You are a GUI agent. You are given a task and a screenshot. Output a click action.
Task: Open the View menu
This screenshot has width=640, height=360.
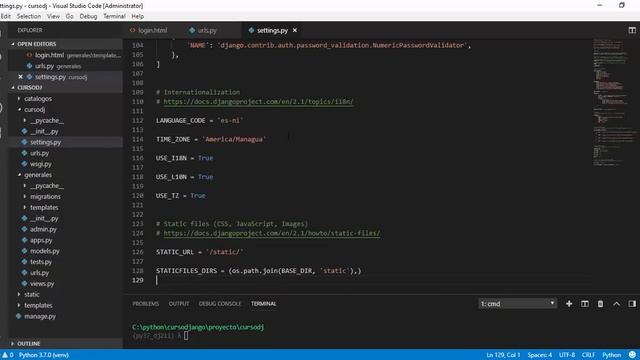(x=53, y=16)
